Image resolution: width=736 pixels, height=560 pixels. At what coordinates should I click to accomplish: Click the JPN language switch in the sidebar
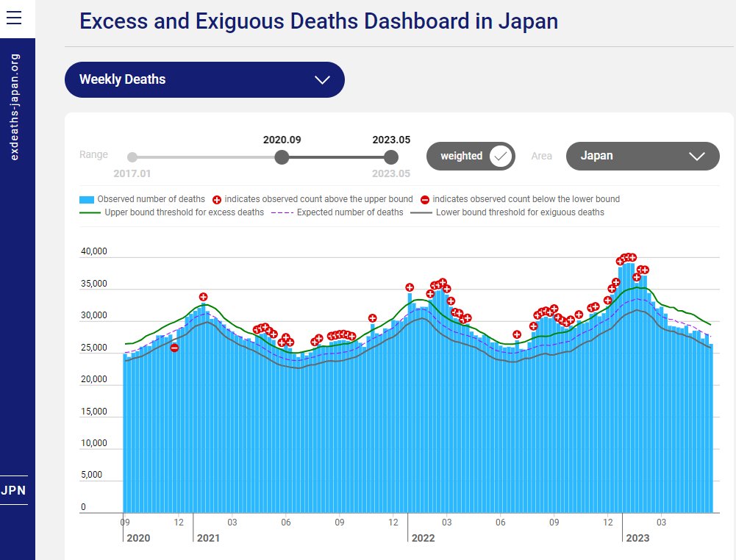pyautogui.click(x=13, y=491)
